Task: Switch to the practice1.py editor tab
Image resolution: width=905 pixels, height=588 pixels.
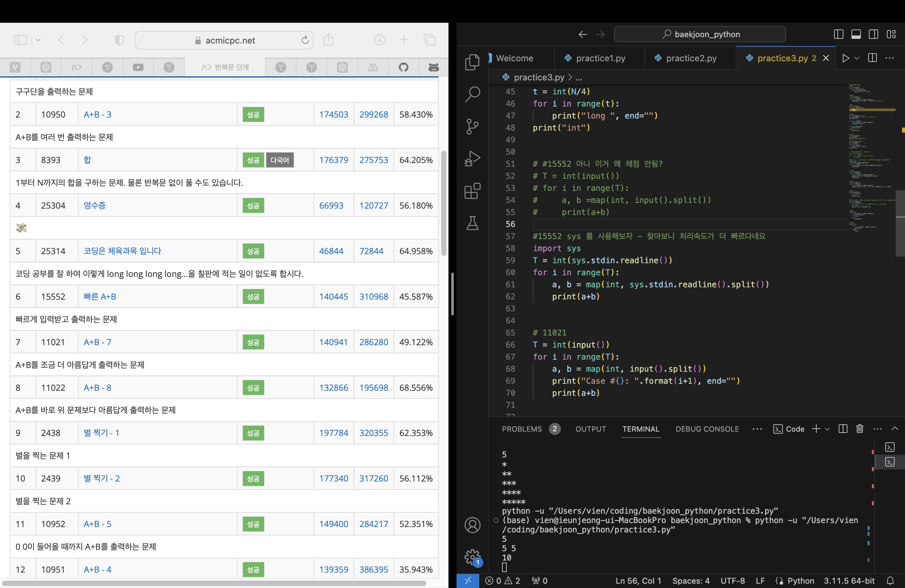Action: tap(600, 58)
